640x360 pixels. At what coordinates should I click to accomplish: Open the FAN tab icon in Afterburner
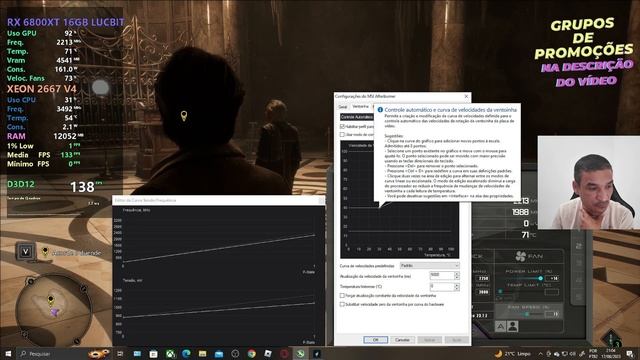coord(520,256)
